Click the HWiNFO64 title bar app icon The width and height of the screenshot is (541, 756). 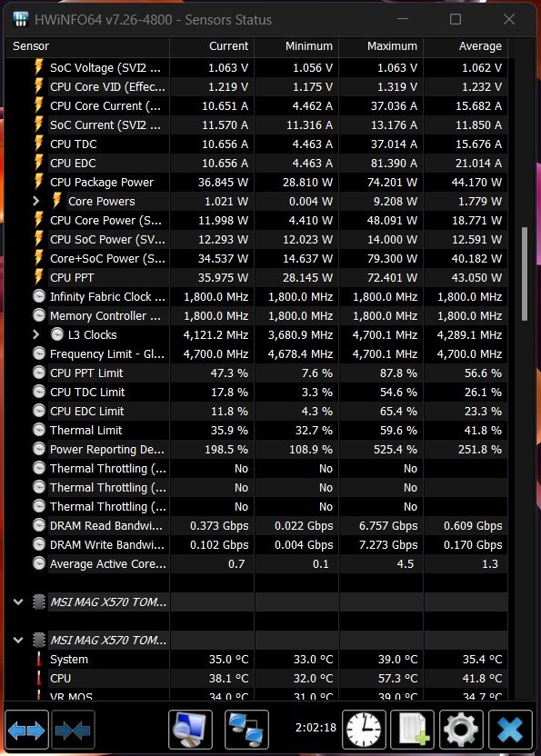[21, 19]
